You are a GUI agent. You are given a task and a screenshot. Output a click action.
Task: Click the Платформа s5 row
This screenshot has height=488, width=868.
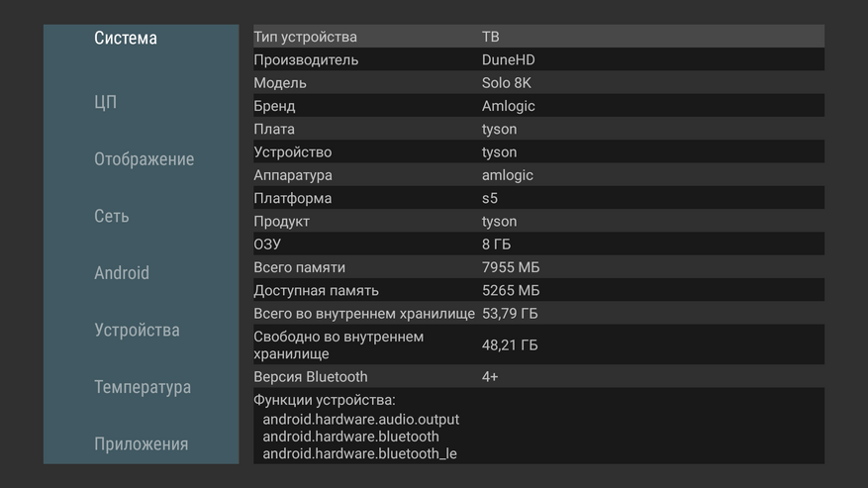coord(537,198)
